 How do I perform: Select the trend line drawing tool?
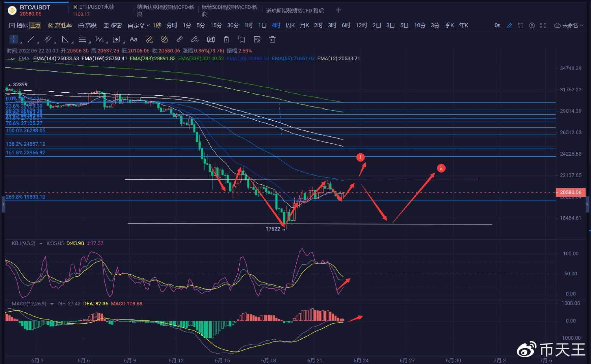(30, 39)
